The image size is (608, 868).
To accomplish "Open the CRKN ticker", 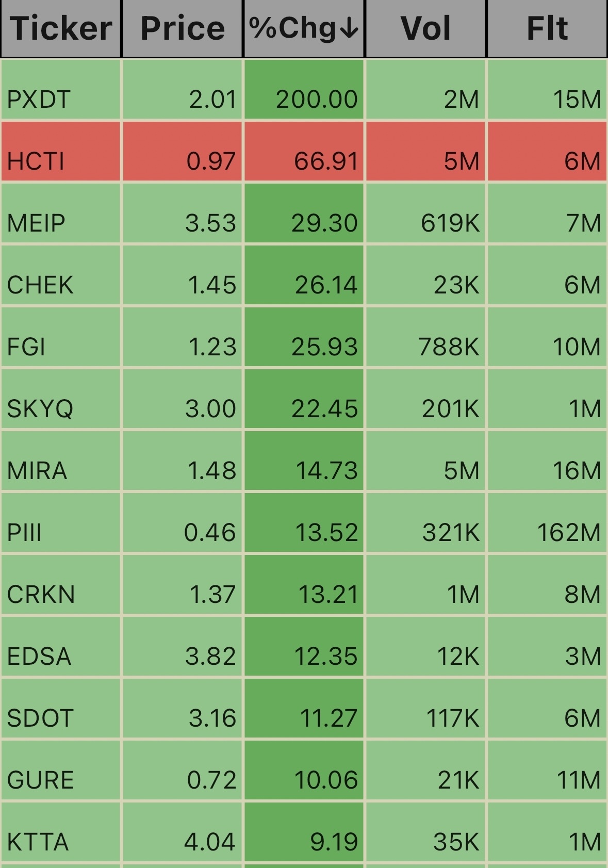I will (41, 595).
